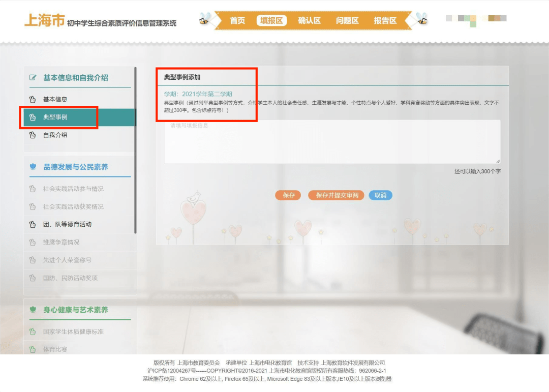
Task: Click the 保存并提交审阅 button
Action: 336,195
